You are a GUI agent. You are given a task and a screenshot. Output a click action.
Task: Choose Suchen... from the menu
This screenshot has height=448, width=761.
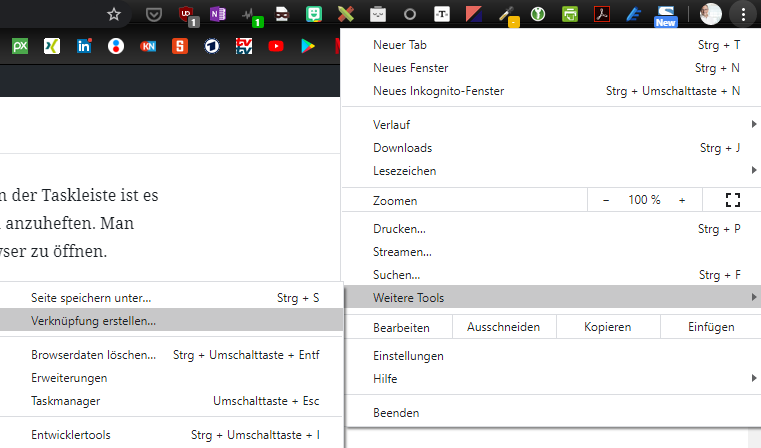(551, 275)
